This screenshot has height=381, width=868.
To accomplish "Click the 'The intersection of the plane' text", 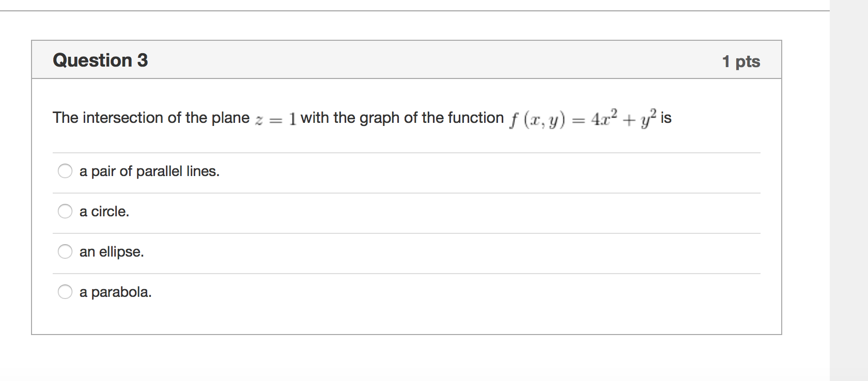I will 151,118.
